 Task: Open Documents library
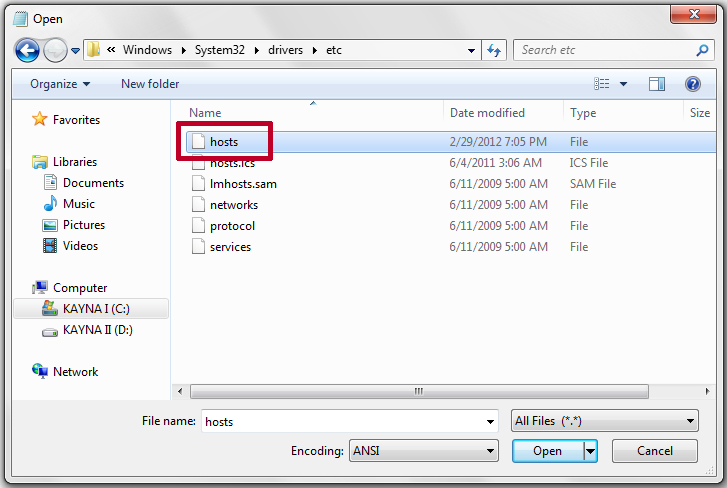(93, 183)
